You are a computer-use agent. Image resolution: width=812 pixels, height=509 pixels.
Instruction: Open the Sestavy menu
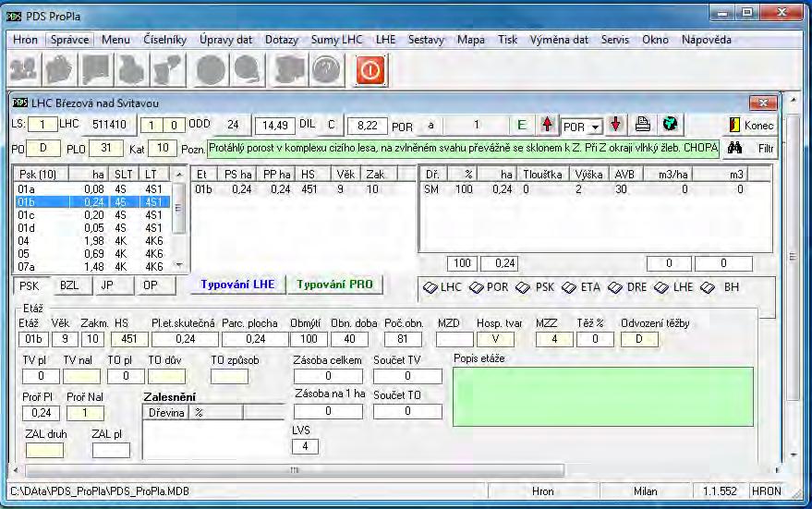click(x=426, y=40)
